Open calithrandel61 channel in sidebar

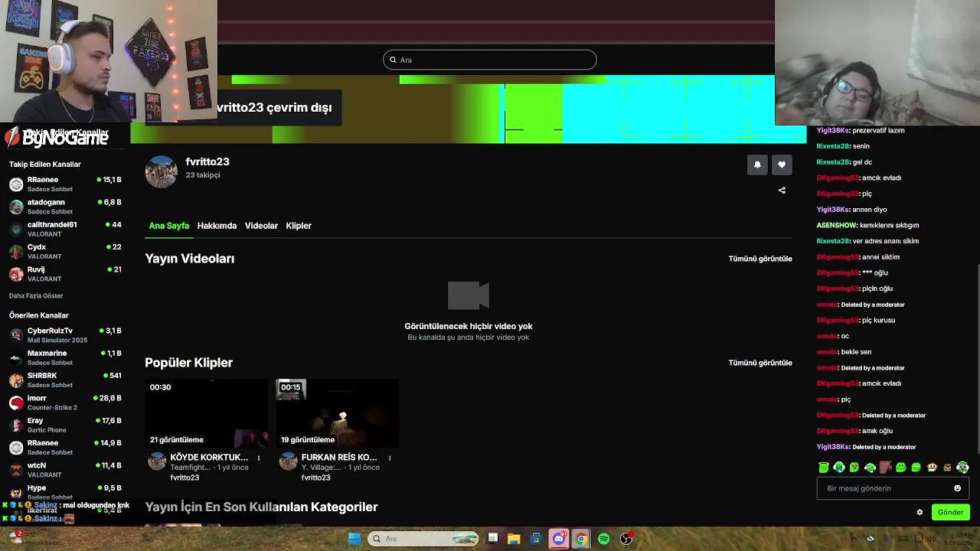point(65,230)
